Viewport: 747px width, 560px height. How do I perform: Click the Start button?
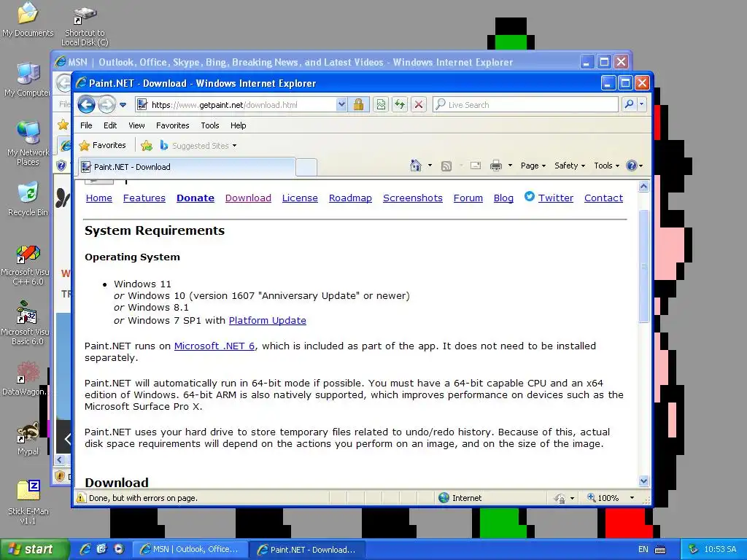tap(34, 549)
